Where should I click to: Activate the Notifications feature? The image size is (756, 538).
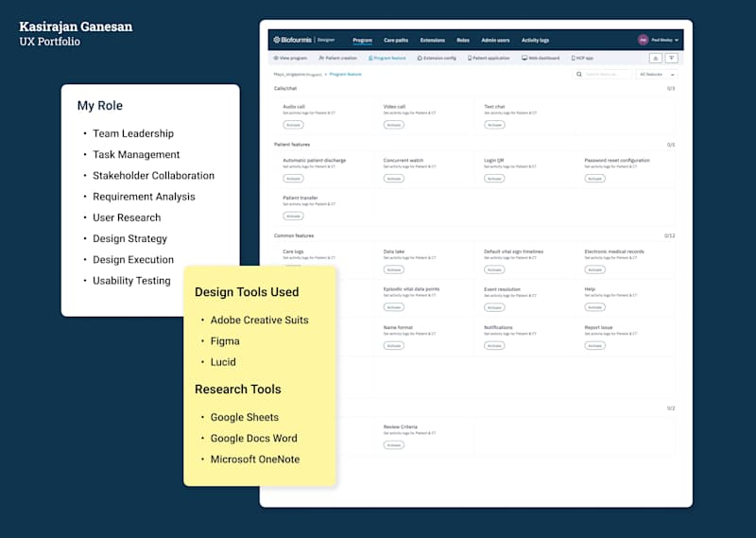494,345
